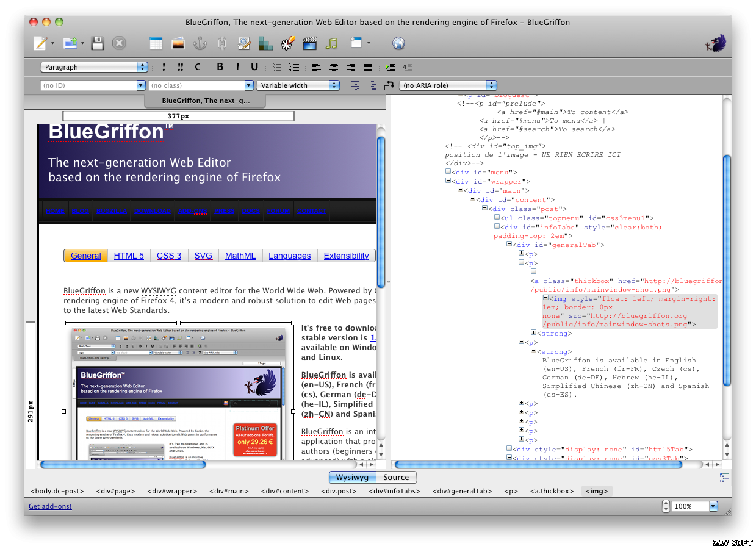Insert a bulleted list
The width and height of the screenshot is (756, 549).
277,67
